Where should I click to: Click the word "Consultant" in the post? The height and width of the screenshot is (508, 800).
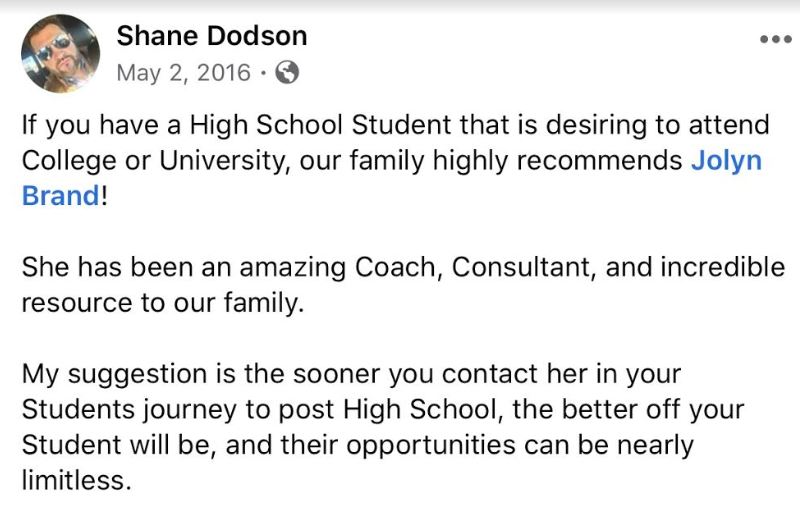point(523,267)
